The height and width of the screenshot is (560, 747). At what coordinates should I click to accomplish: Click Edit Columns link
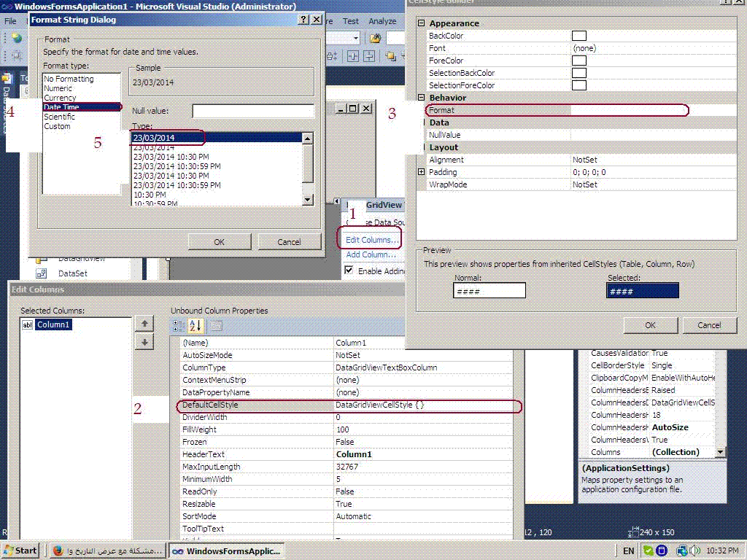(371, 240)
